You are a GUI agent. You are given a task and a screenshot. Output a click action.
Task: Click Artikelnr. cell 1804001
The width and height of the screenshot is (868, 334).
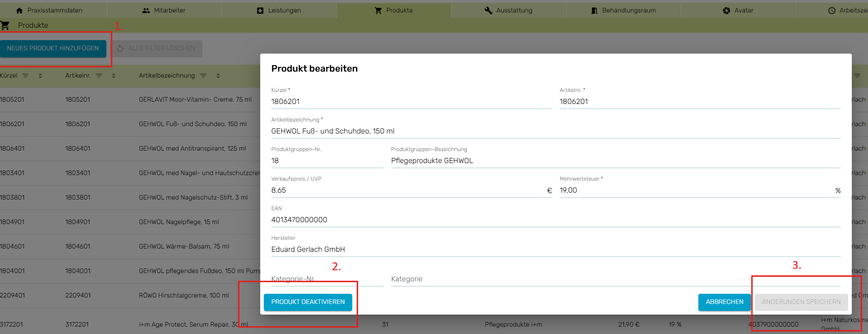tap(78, 271)
